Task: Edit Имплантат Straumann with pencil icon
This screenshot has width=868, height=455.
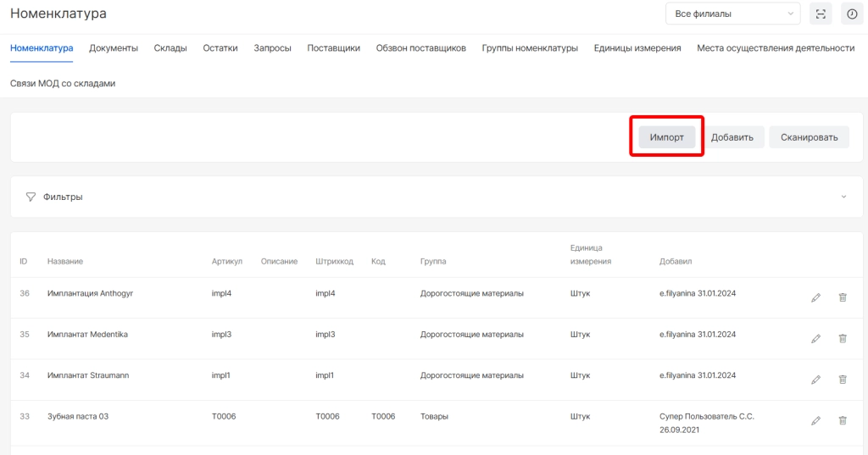Action: 815,379
